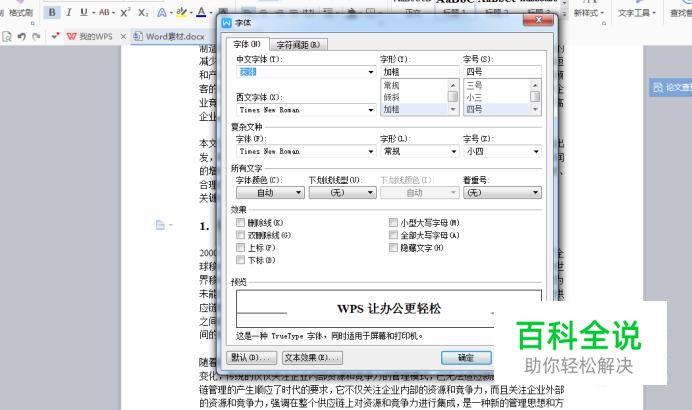This screenshot has width=692, height=410.
Task: Select the 字体(N) tab
Action: click(247, 44)
